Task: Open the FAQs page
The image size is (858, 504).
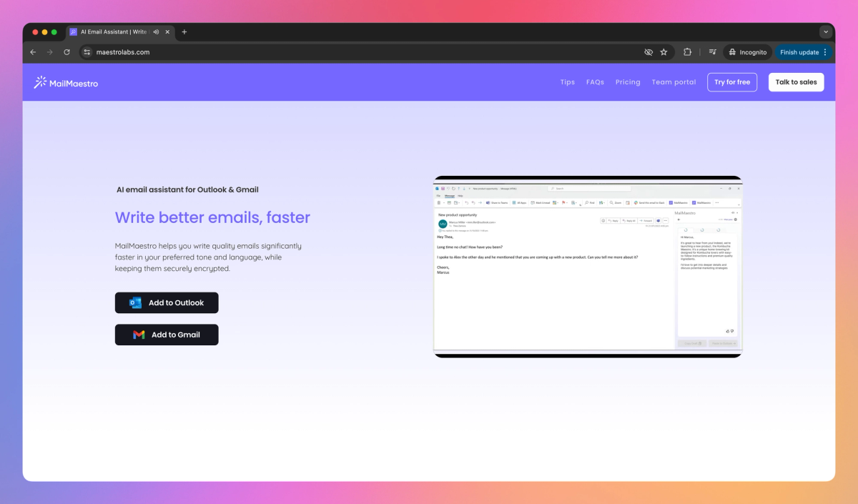Action: [x=595, y=82]
